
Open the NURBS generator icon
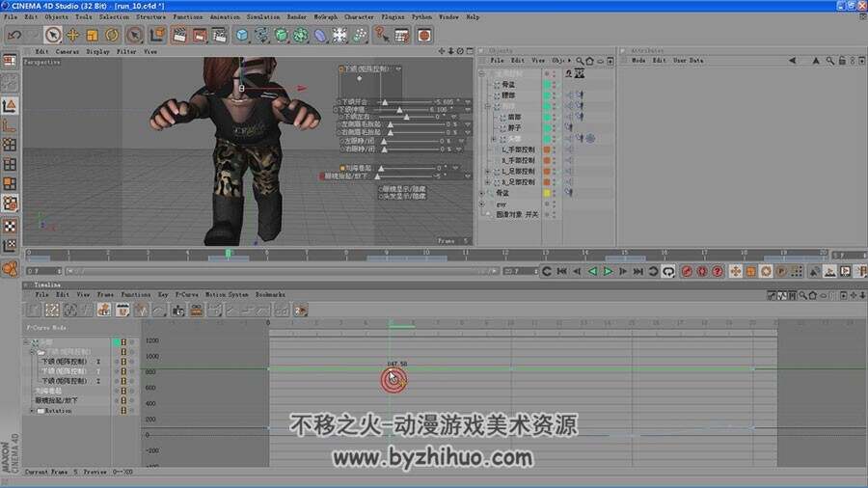[282, 36]
